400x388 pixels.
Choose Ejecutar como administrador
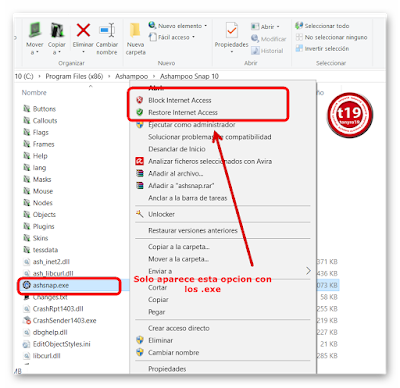192,125
